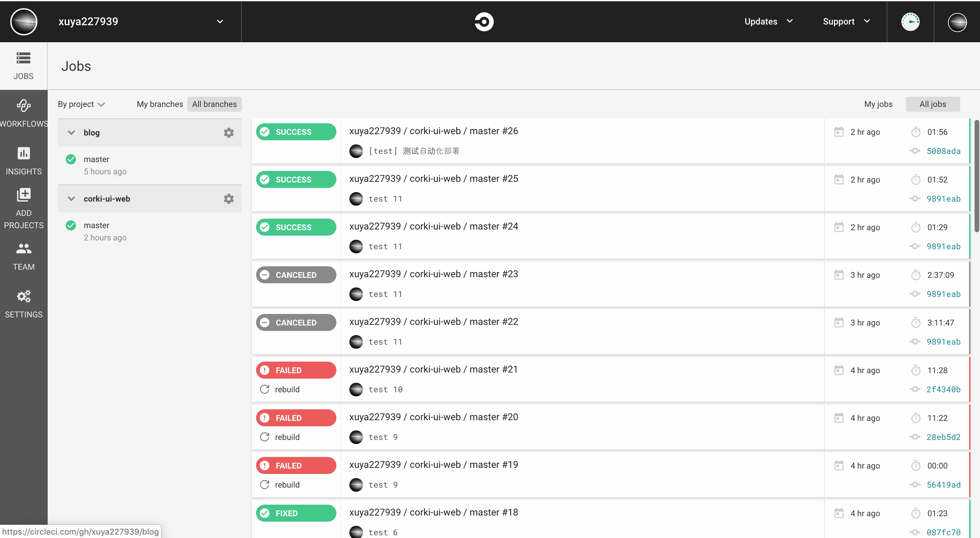Collapse the blog project section
980x538 pixels.
point(71,133)
